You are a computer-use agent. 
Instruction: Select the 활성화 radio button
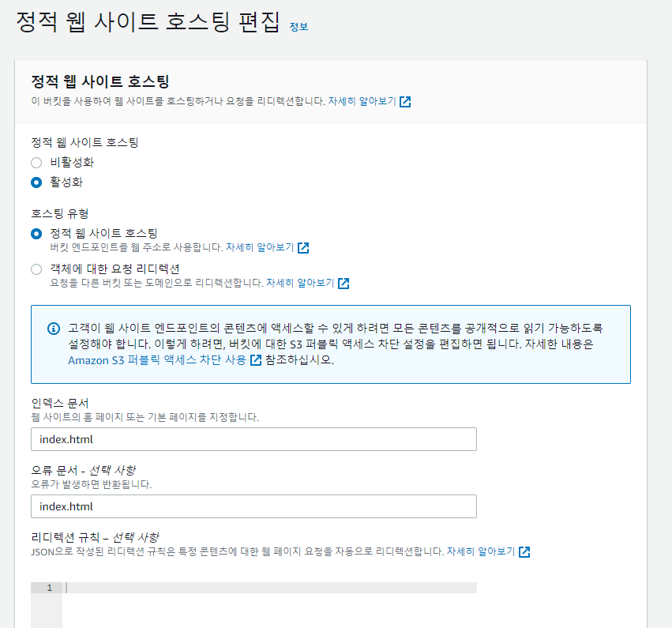36,182
